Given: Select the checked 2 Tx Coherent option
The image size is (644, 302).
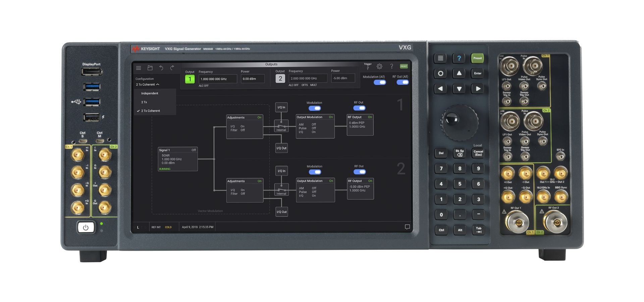Looking at the screenshot, I should pyautogui.click(x=155, y=111).
